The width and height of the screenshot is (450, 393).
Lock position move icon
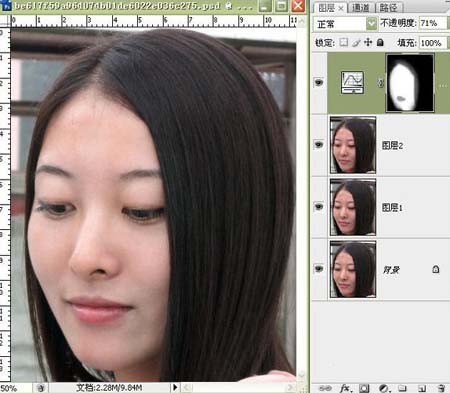(x=368, y=42)
